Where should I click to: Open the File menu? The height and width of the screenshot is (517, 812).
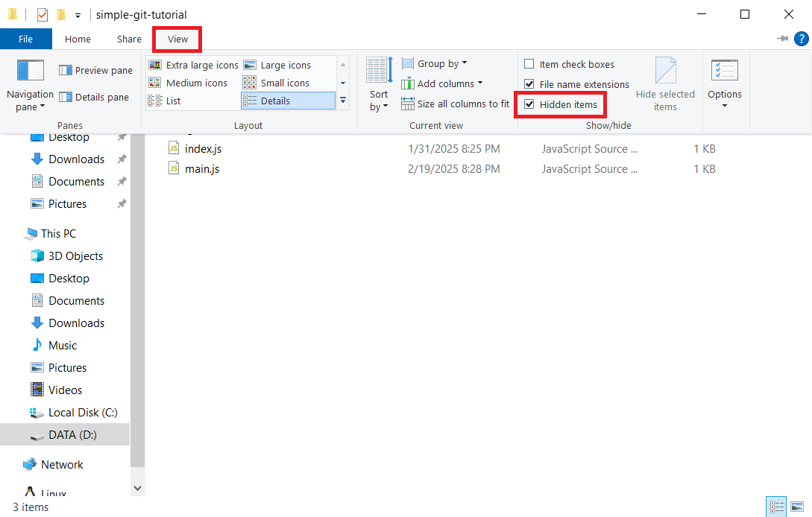pos(26,39)
